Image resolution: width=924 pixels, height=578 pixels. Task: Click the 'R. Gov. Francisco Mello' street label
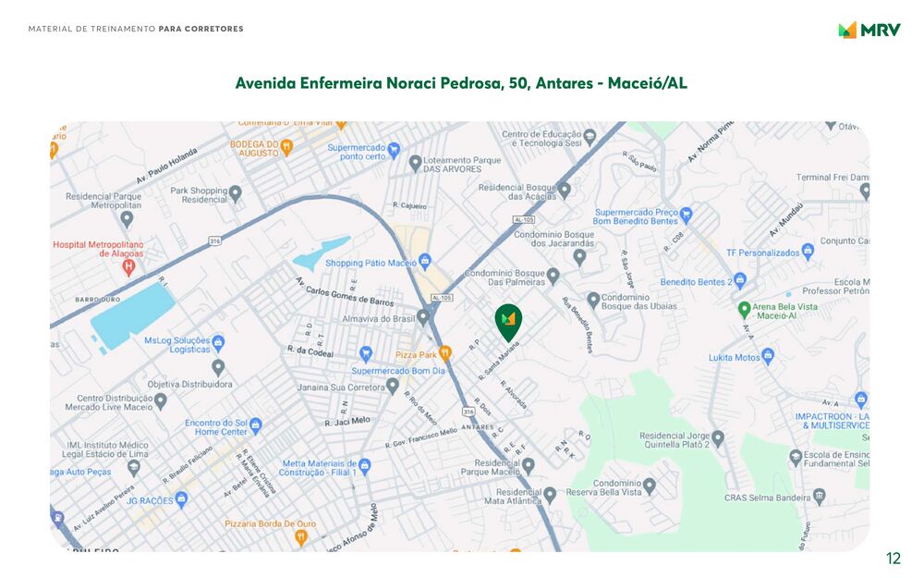pos(421,437)
